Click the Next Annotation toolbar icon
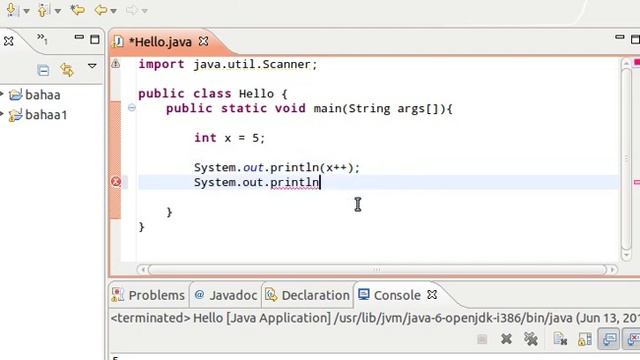Screen dimensions: 640x360 11,9
